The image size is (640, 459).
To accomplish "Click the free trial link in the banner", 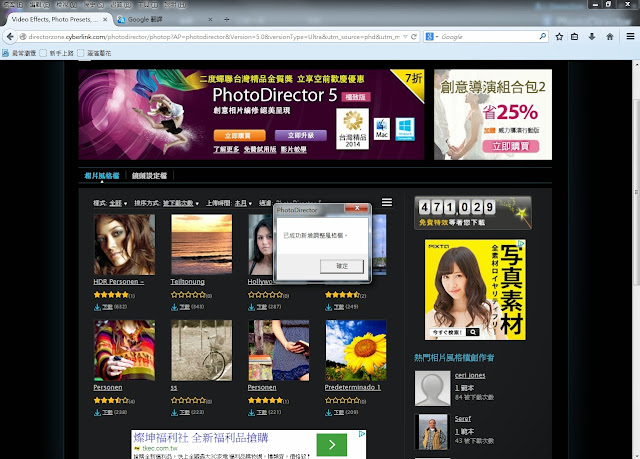I will [x=260, y=149].
